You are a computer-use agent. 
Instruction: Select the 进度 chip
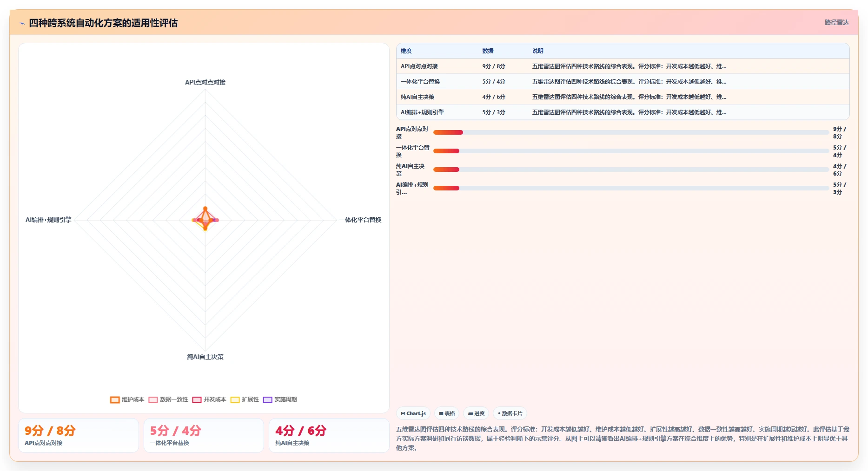tap(476, 413)
